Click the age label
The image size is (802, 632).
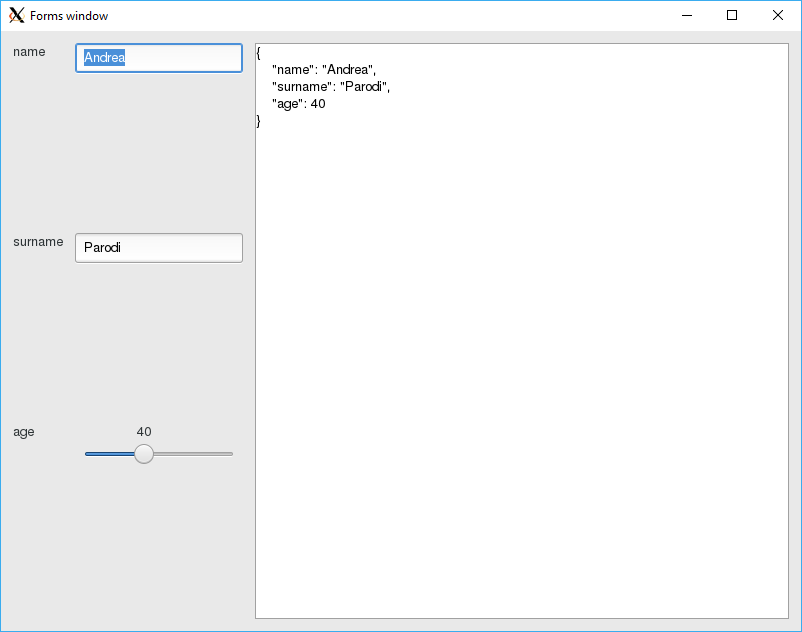click(24, 432)
